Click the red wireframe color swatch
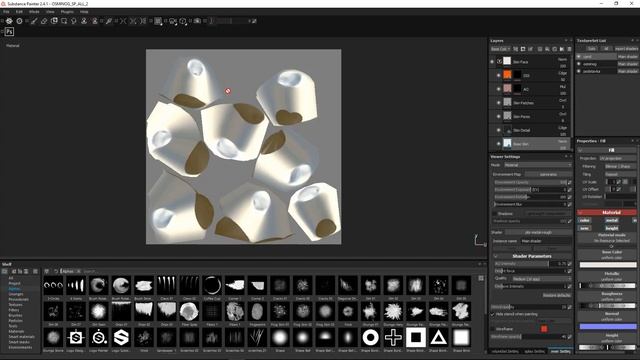 point(544,328)
